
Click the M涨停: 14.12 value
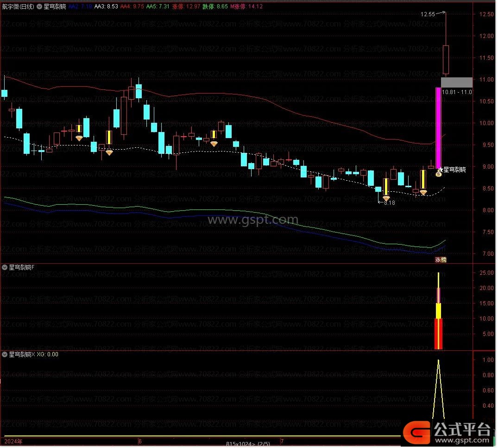pyautogui.click(x=247, y=6)
